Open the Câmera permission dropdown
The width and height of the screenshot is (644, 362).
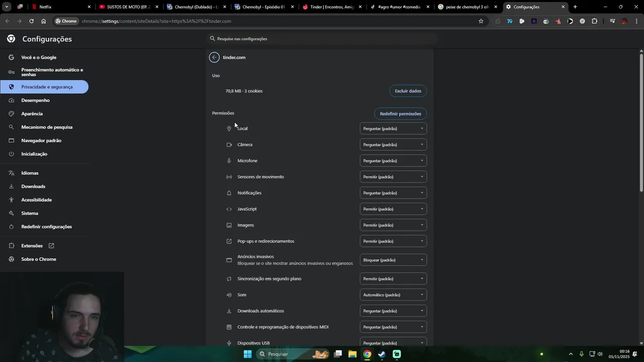pyautogui.click(x=393, y=145)
